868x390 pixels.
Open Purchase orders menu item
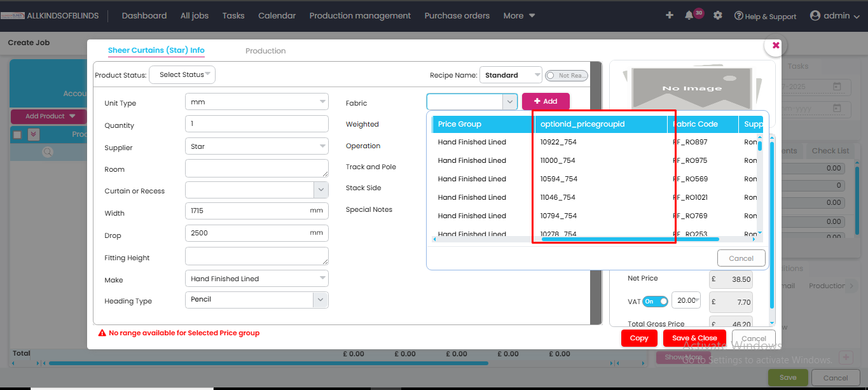click(x=457, y=15)
